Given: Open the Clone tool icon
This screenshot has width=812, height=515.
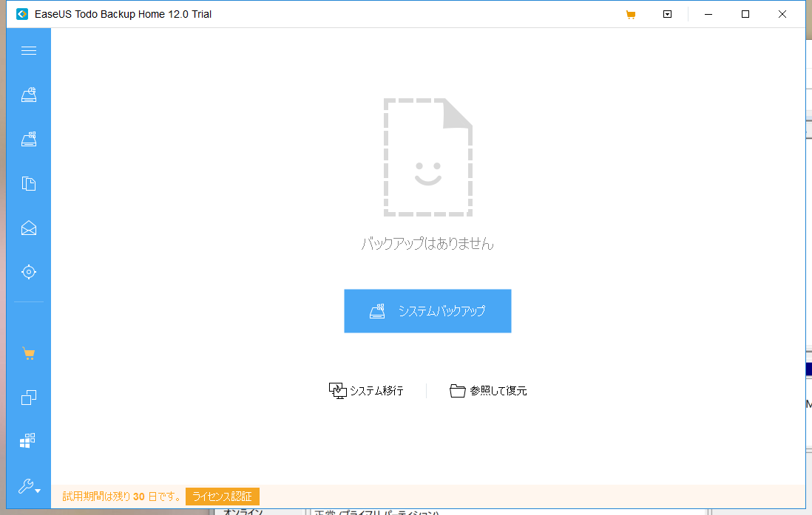Looking at the screenshot, I should click(28, 398).
